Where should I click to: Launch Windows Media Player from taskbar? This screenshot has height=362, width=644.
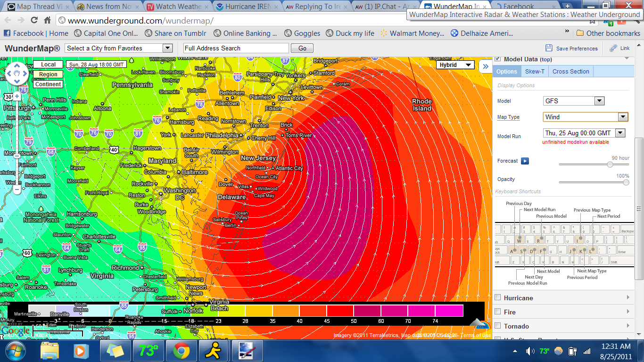81,351
